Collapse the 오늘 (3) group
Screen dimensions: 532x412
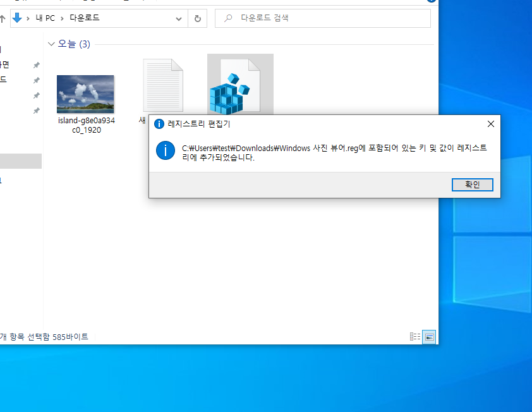51,44
